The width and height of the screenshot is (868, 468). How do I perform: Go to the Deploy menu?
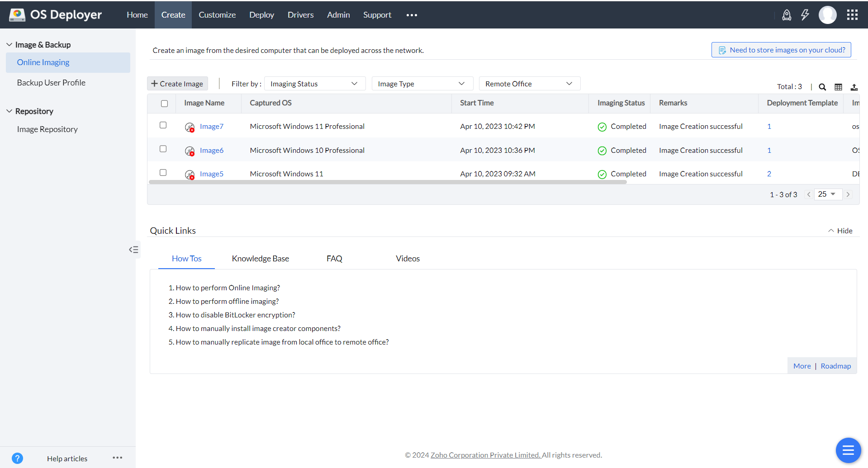(261, 15)
